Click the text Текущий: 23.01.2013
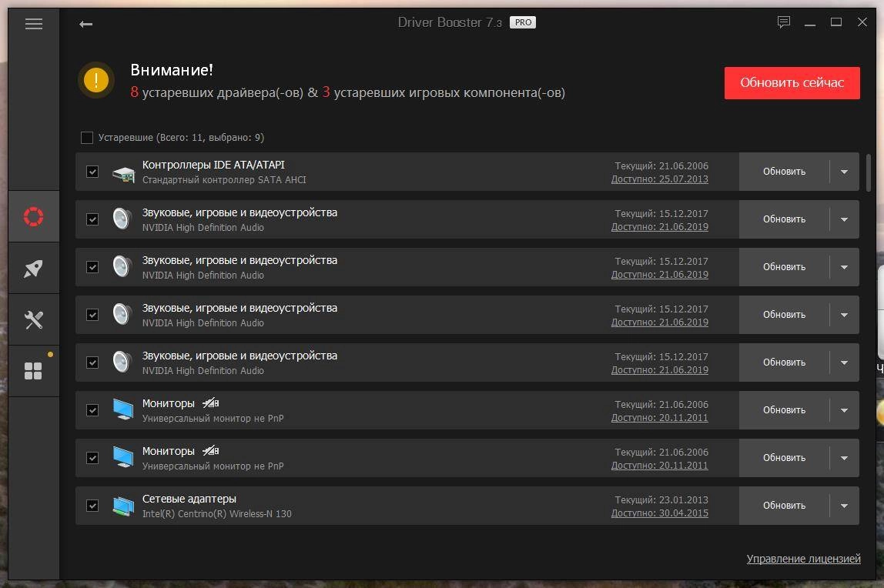 (661, 500)
